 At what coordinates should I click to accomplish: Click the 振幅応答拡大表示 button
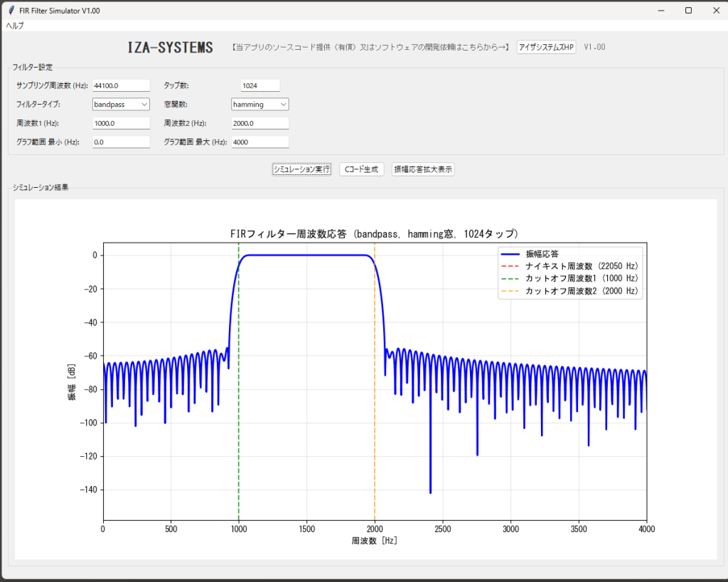click(x=423, y=169)
